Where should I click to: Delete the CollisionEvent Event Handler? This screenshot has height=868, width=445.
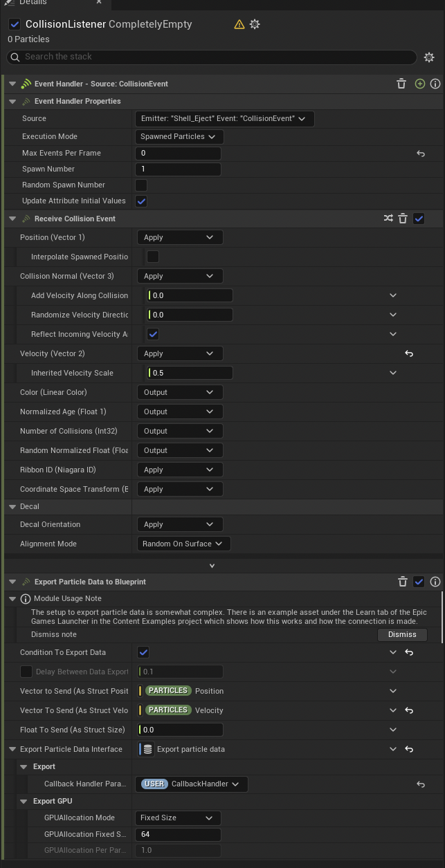pos(401,84)
